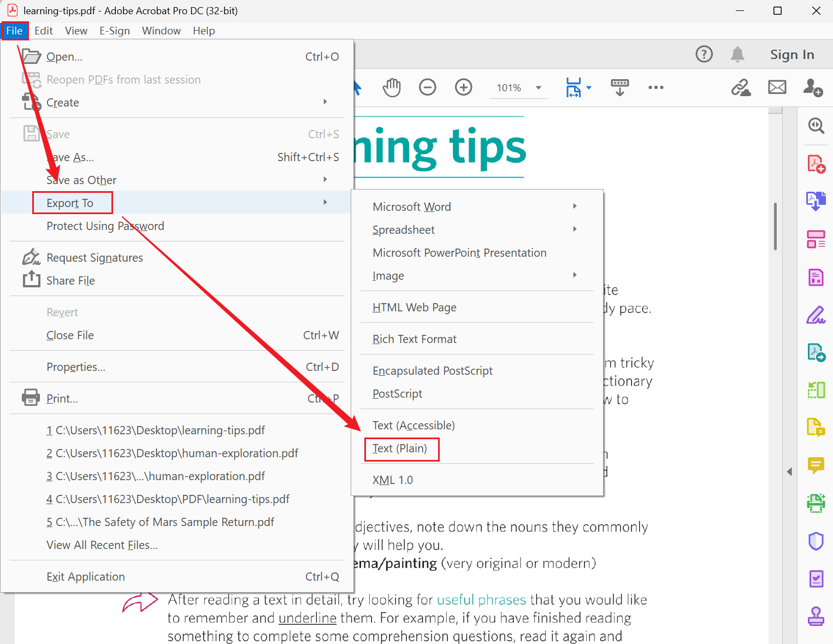Click the Sign In button

791,55
